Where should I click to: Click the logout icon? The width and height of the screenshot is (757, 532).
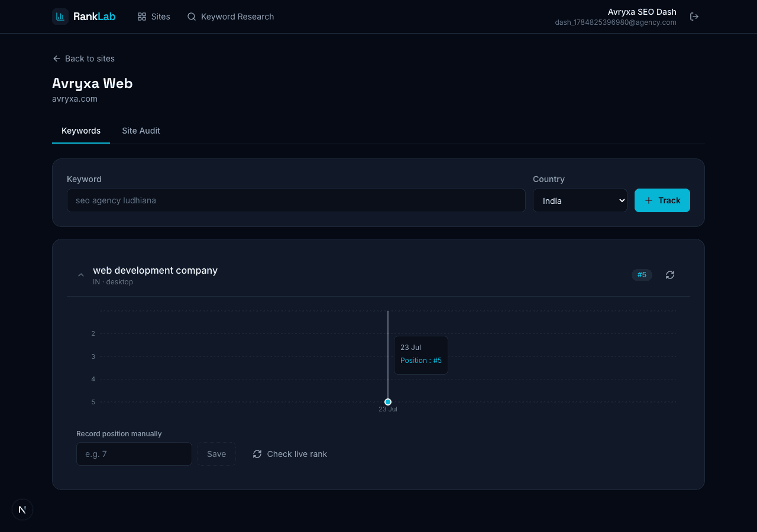tap(694, 17)
